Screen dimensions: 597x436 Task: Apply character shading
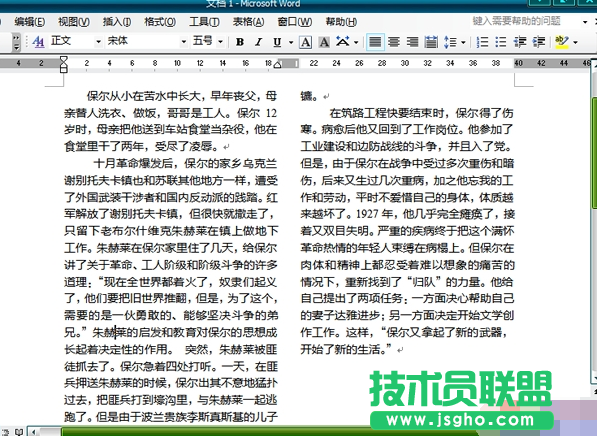pyautogui.click(x=324, y=42)
